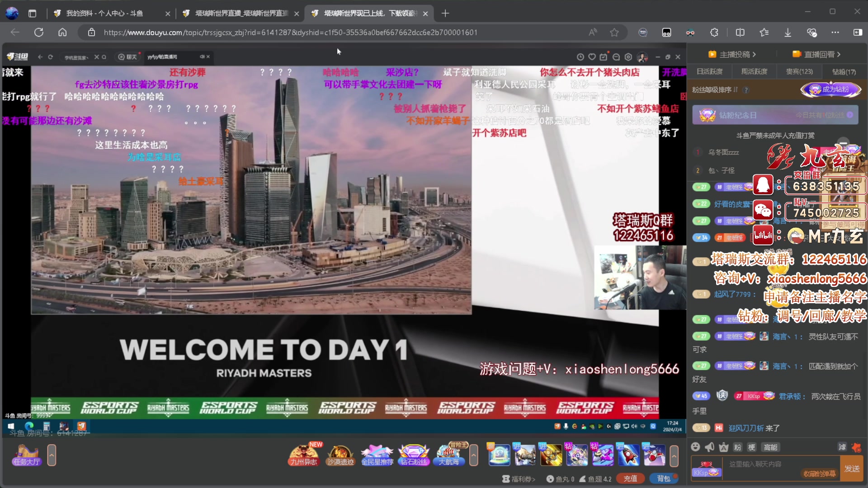Image resolution: width=868 pixels, height=488 pixels.
Task: Click the 鱼翅 4.2 balance text
Action: click(595, 479)
